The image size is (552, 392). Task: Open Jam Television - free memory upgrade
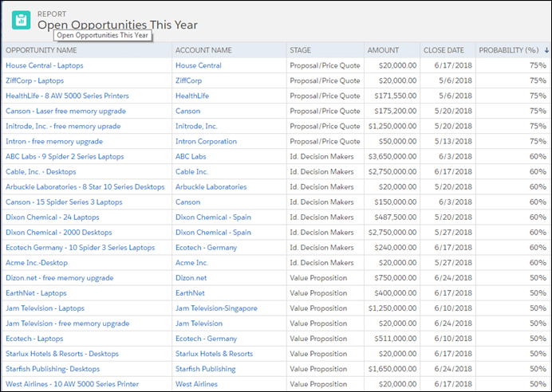click(x=68, y=323)
